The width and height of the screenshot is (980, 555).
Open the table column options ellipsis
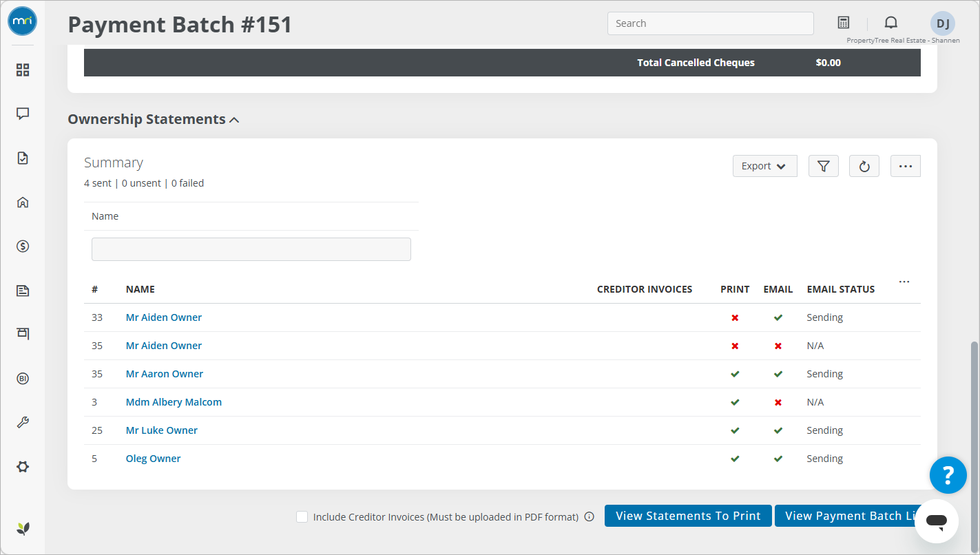[904, 282]
